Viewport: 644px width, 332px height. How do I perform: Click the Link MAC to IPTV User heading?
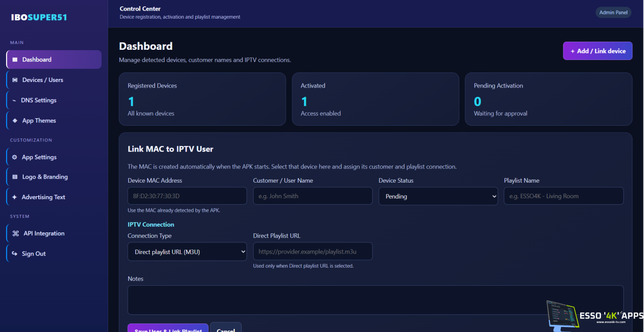[x=171, y=149]
